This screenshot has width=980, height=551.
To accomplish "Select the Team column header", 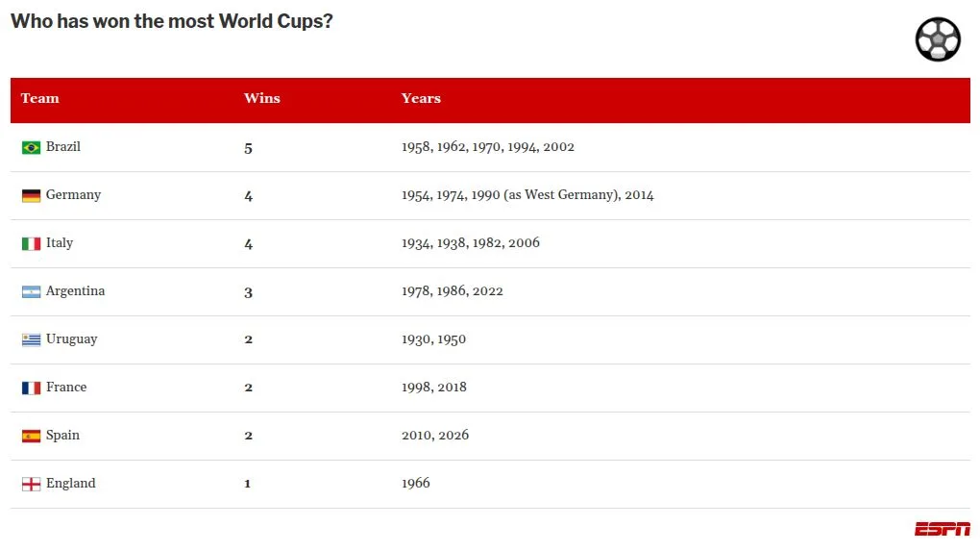I will tap(40, 98).
